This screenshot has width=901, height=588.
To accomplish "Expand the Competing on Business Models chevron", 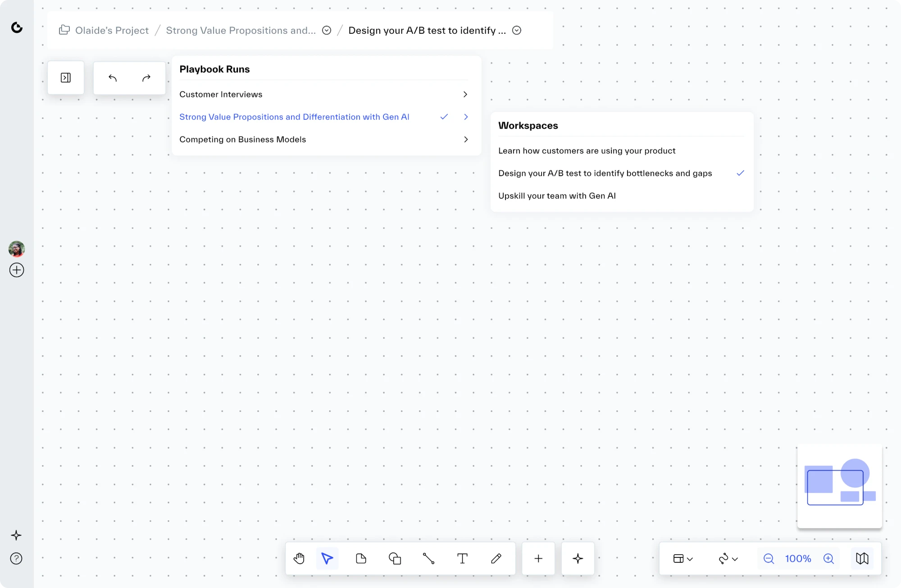I will tap(466, 139).
